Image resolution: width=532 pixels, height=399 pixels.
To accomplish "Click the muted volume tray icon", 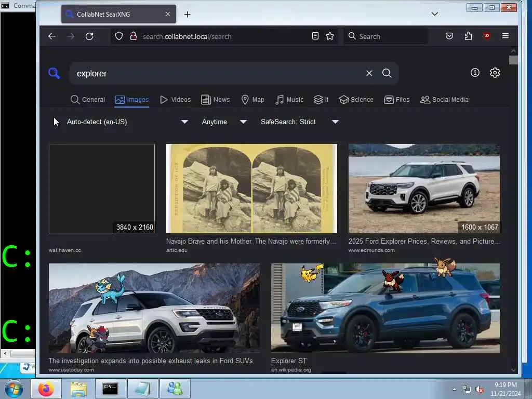I will (x=480, y=390).
